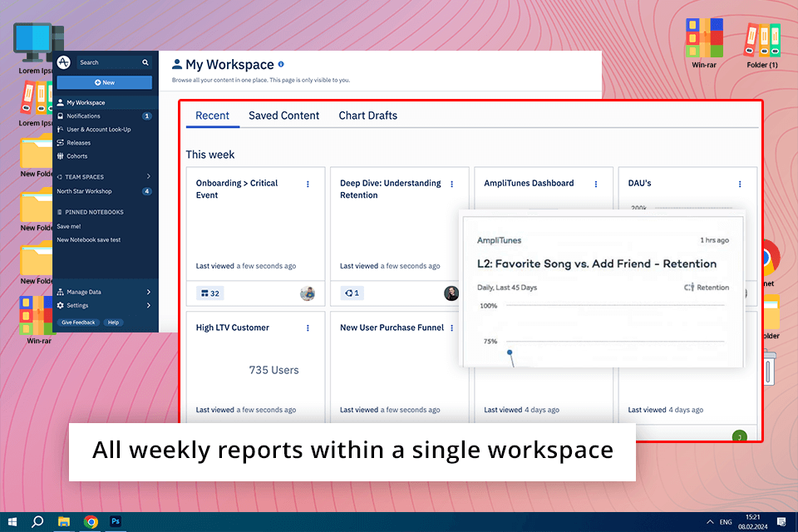
Task: Open the Deep Dive: Understanding Retention card title
Action: (x=391, y=189)
